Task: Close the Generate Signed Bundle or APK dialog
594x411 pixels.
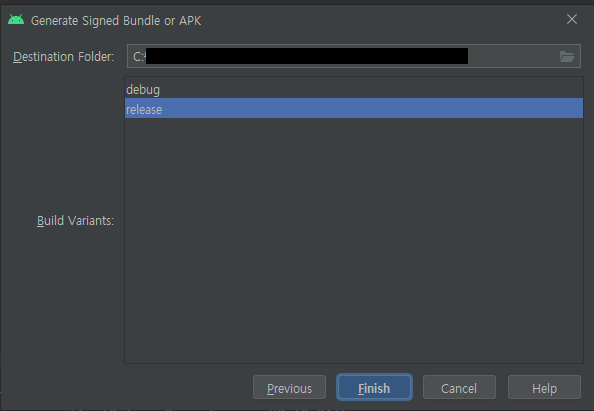Action: click(572, 19)
